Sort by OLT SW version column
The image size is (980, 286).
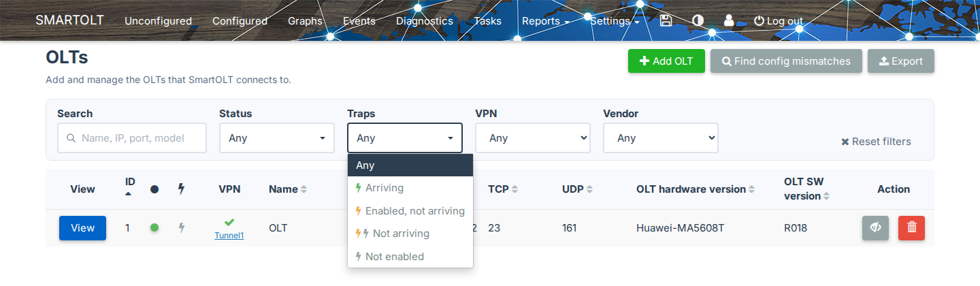(x=808, y=189)
